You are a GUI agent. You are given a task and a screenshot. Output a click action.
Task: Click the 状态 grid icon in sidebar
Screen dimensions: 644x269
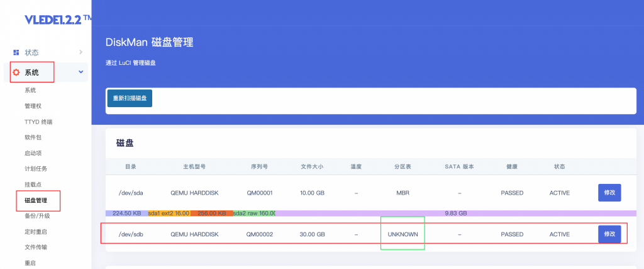pyautogui.click(x=16, y=52)
